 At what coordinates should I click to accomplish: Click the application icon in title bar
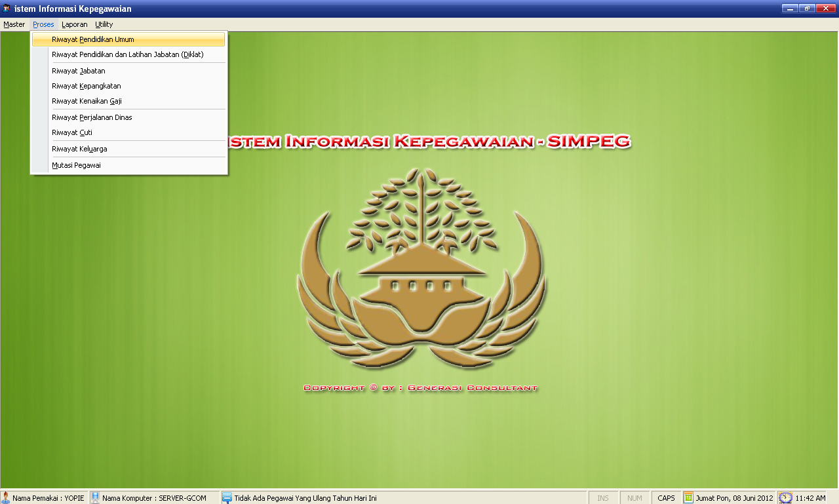coord(7,9)
